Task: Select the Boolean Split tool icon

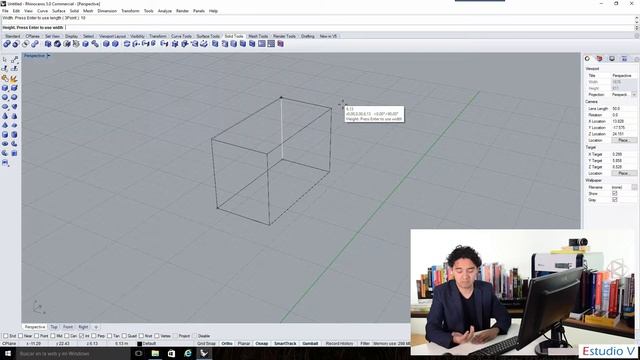Action: click(x=35, y=44)
